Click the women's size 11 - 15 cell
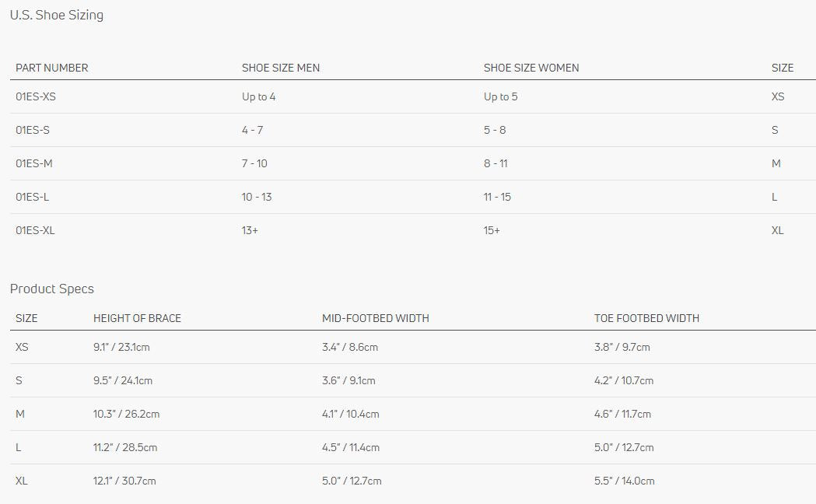The image size is (816, 504). tap(497, 197)
